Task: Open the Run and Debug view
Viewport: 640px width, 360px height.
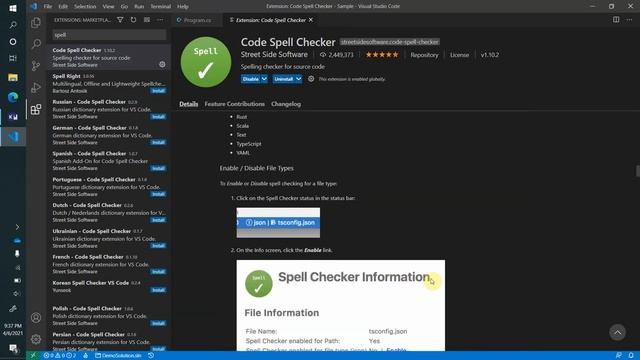Action: click(36, 87)
